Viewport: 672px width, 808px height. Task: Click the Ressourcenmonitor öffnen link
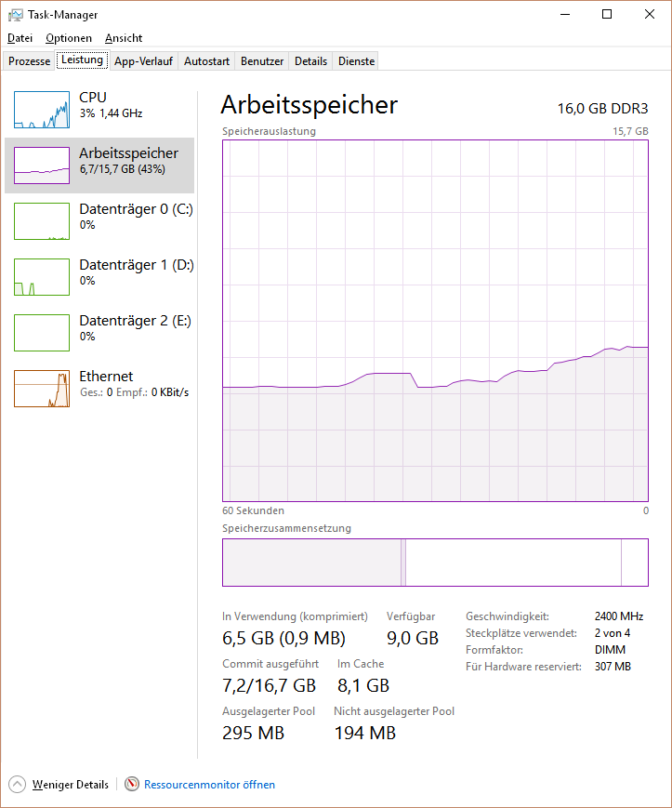209,785
